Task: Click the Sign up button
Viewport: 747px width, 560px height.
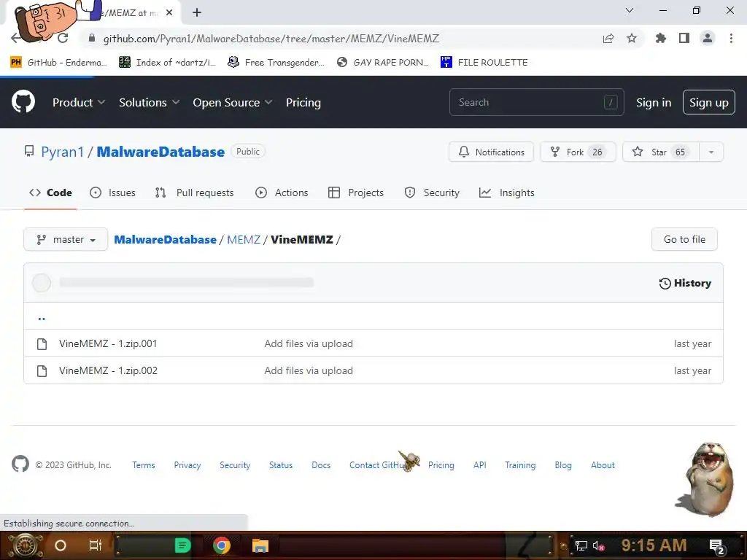Action: [x=709, y=102]
